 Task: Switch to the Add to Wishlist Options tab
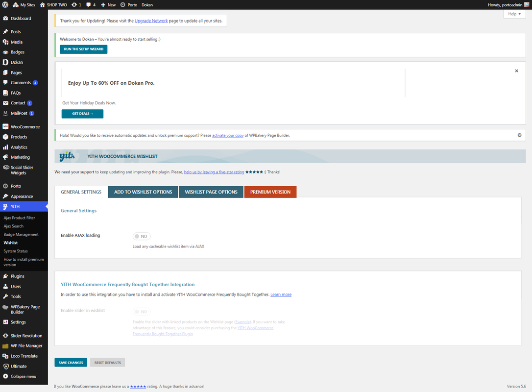[x=143, y=192]
